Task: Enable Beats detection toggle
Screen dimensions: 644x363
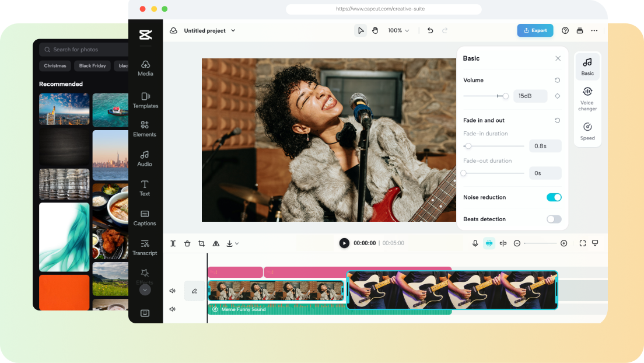Action: 554,219
